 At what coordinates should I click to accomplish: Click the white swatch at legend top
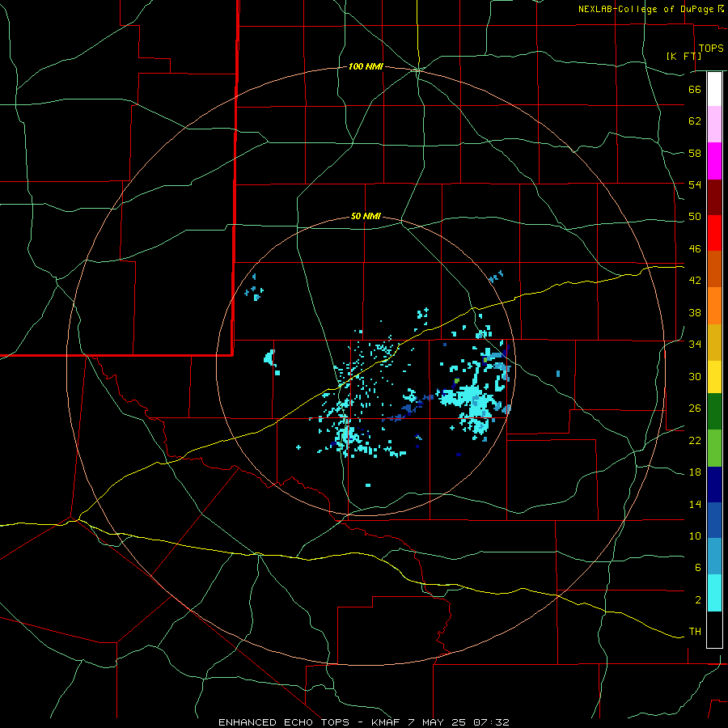pyautogui.click(x=714, y=89)
